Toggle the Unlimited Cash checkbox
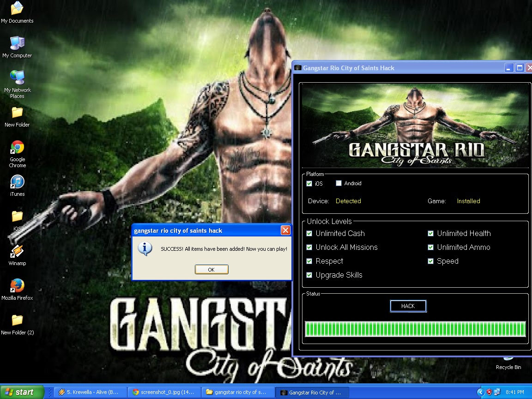The height and width of the screenshot is (399, 532). [309, 233]
